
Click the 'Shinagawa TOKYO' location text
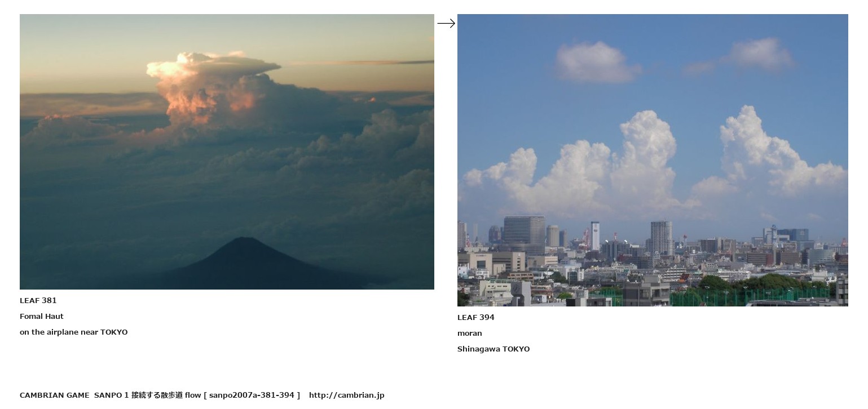(x=494, y=349)
